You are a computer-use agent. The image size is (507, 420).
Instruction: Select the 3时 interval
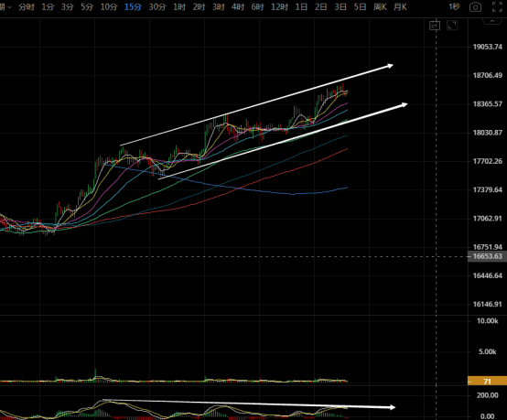tap(218, 6)
